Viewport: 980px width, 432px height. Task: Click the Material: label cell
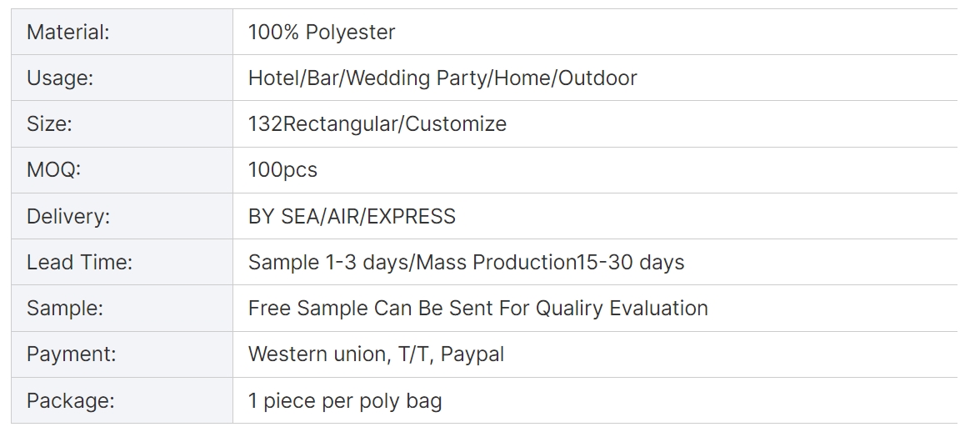click(122, 32)
